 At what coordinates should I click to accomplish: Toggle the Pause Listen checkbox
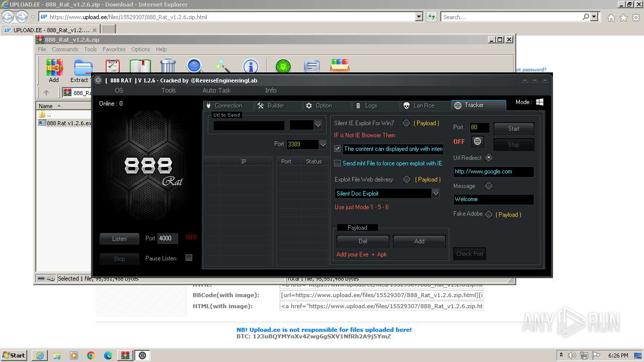(189, 258)
